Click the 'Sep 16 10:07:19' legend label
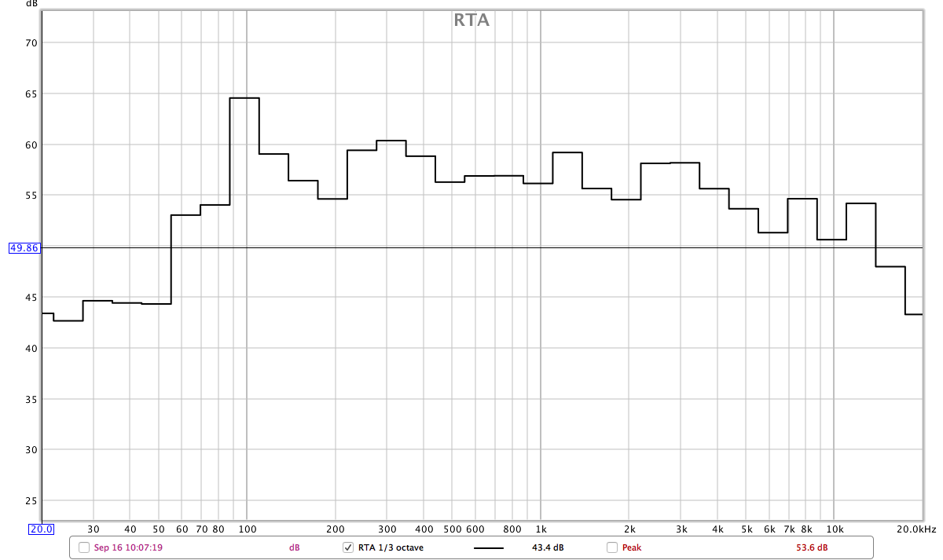This screenshot has height=560, width=943. [128, 547]
